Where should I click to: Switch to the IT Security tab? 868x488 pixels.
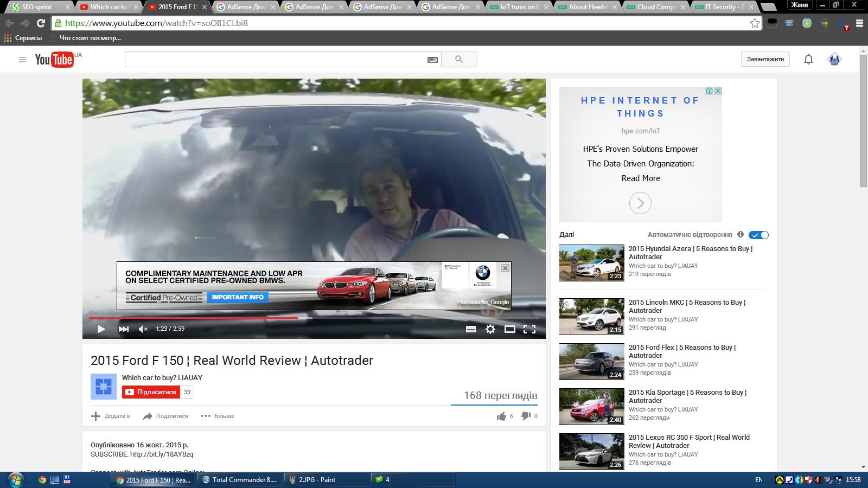click(x=725, y=7)
